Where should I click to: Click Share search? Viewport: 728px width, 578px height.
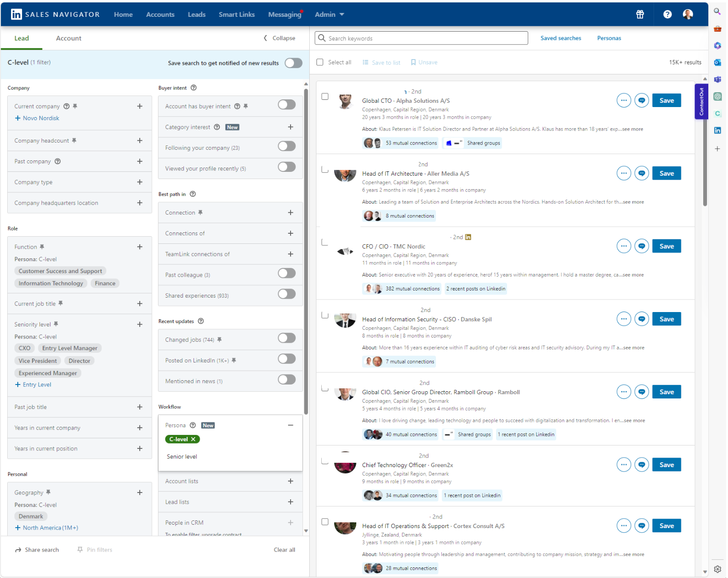(x=37, y=550)
